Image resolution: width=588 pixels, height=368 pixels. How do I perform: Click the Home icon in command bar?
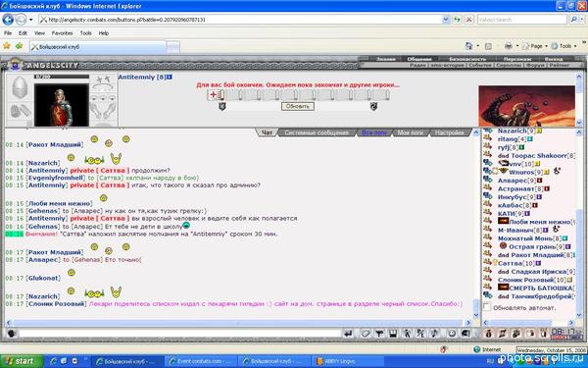[468, 46]
